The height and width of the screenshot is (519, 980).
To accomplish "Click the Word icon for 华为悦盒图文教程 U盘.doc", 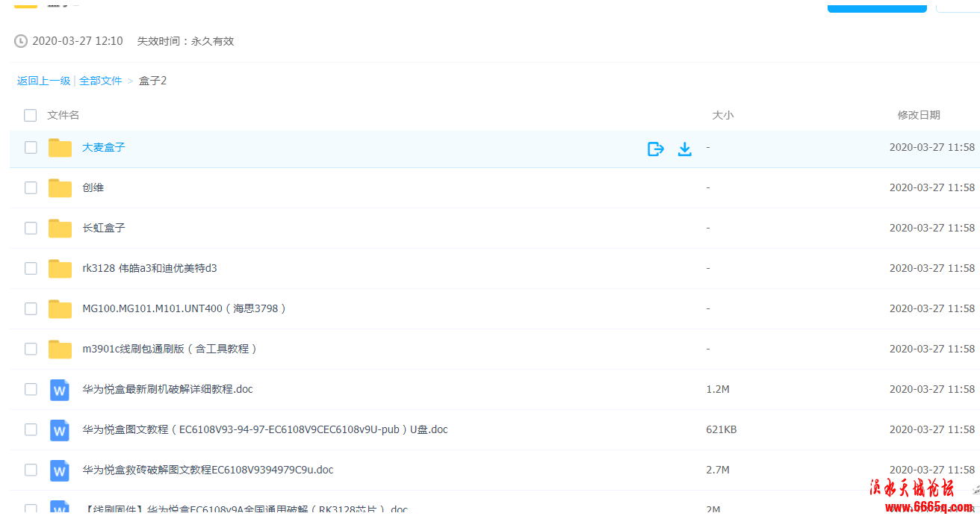I will 60,430.
